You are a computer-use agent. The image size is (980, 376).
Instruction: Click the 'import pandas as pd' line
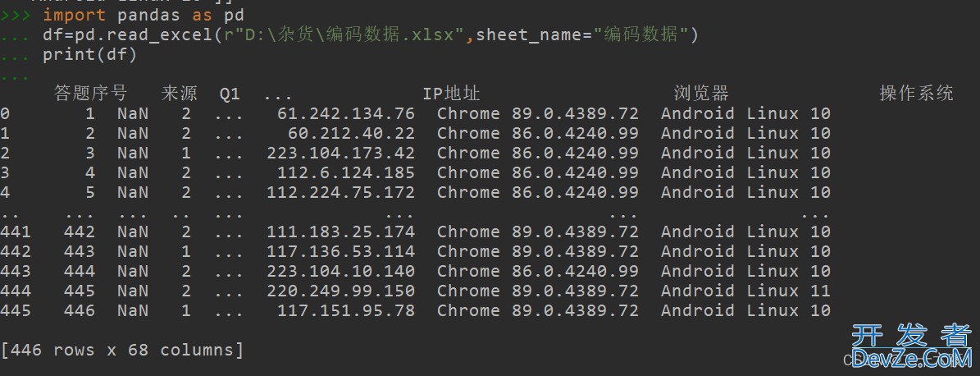coord(144,15)
